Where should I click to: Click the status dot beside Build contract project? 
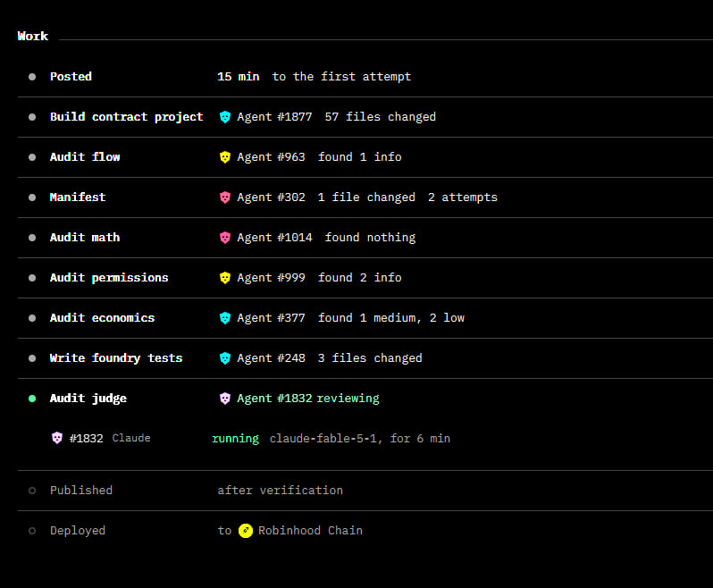tap(32, 117)
